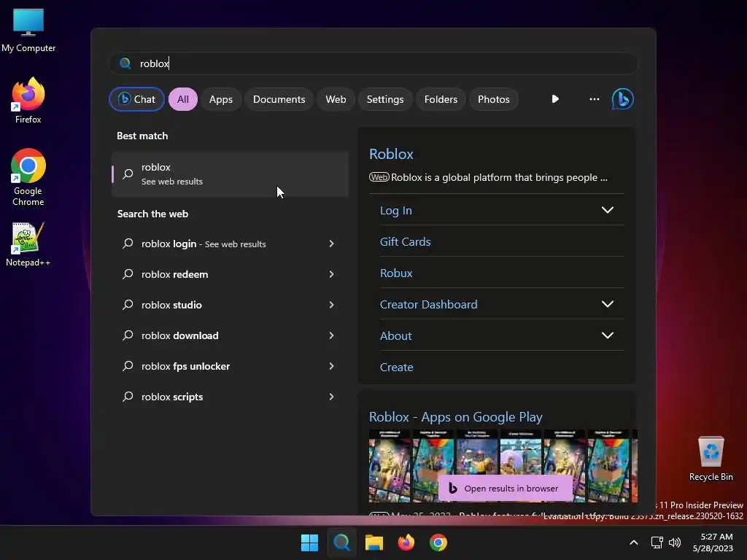Select the Photos filter tab

494,99
